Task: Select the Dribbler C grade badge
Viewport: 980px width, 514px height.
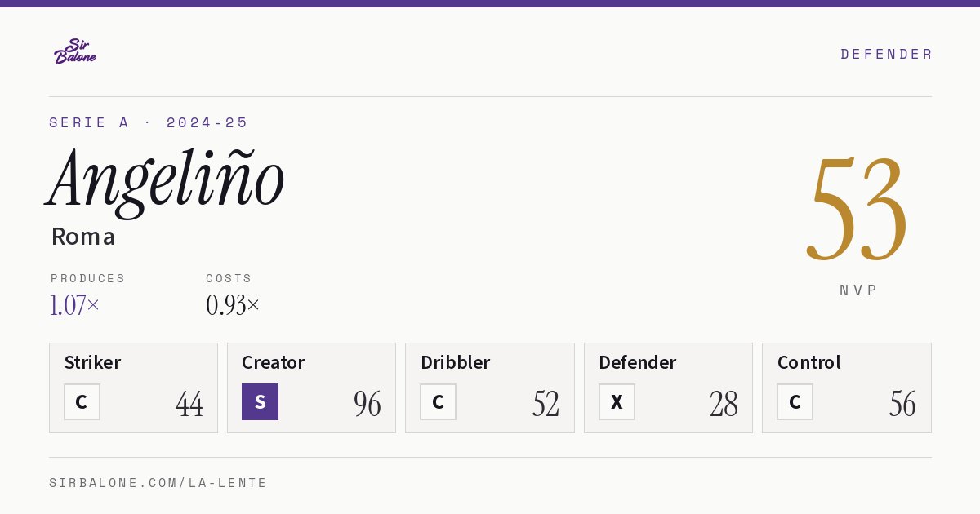Action: click(x=438, y=401)
